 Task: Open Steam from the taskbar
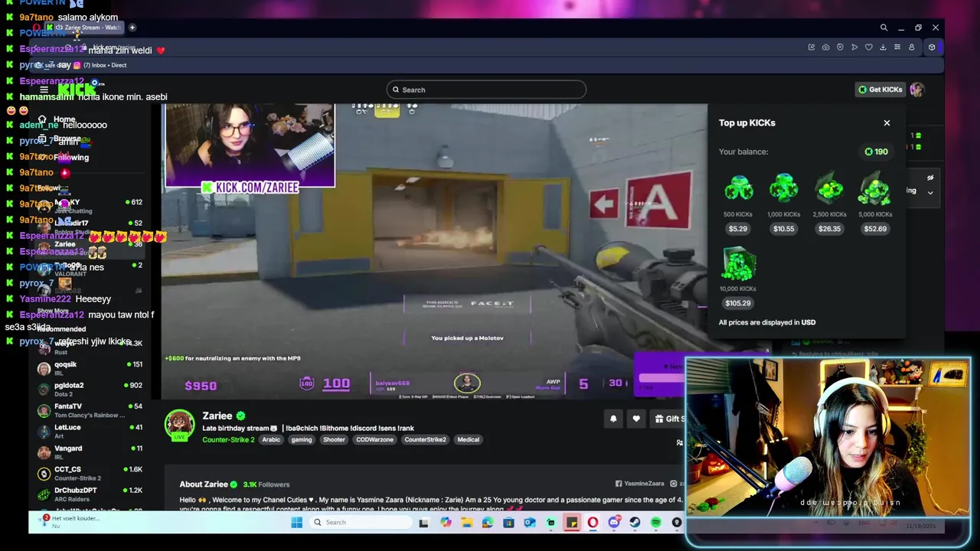pyautogui.click(x=635, y=523)
